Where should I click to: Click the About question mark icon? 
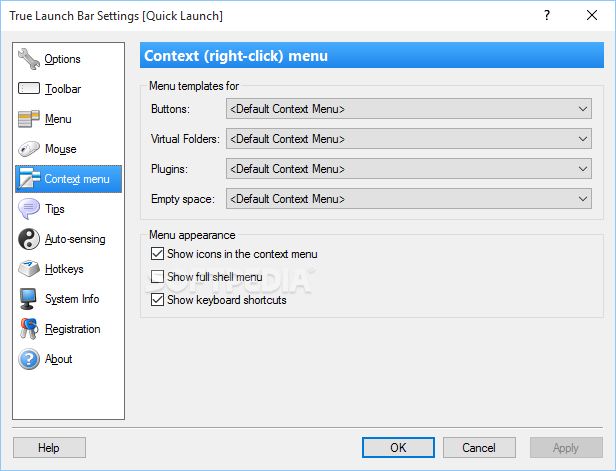(29, 359)
